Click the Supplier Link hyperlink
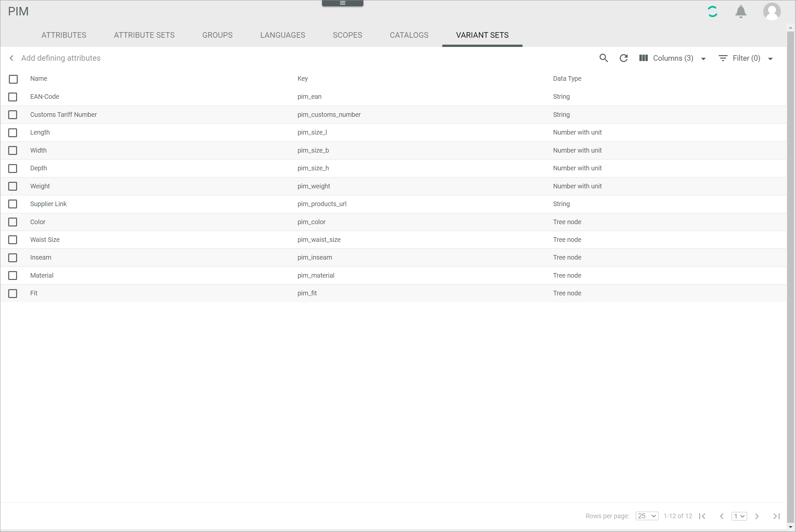 (x=49, y=204)
